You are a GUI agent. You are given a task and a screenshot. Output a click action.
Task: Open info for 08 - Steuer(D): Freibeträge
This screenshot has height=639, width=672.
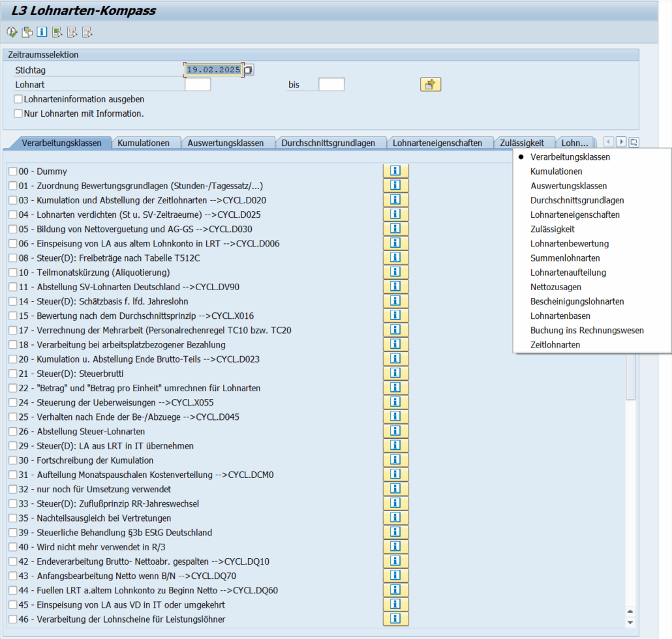pyautogui.click(x=395, y=258)
